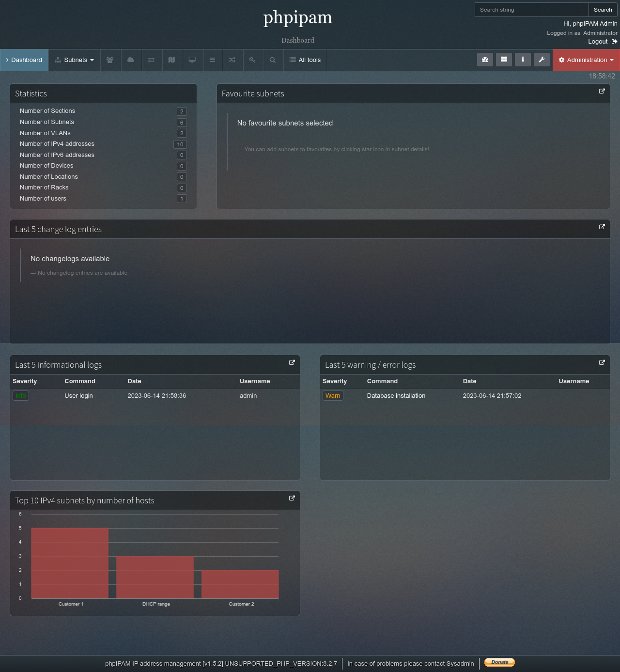Click the Donate button in footer

click(x=499, y=662)
